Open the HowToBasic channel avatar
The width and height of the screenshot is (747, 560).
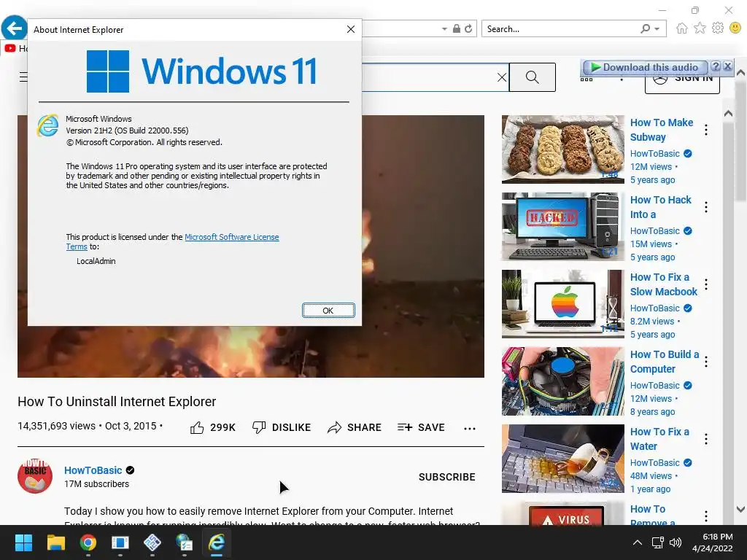coord(35,475)
